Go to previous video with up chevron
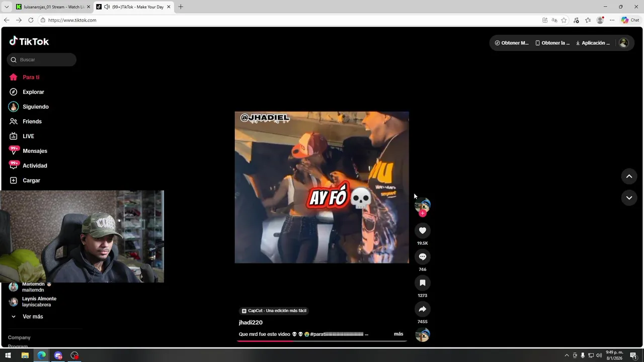Viewport: 644px width, 362px height. tap(629, 176)
